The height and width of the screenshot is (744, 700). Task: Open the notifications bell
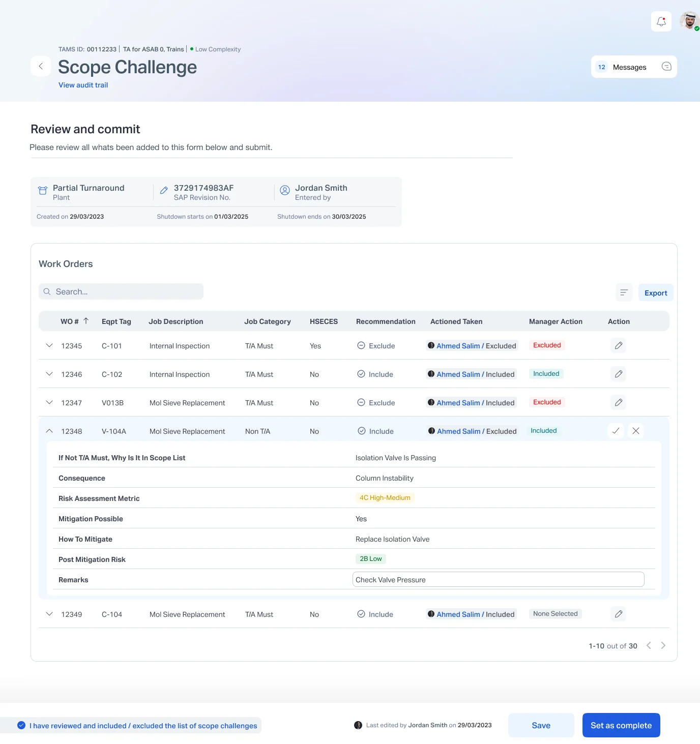pos(661,21)
